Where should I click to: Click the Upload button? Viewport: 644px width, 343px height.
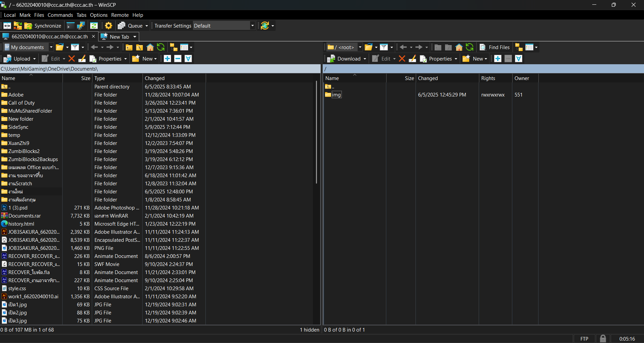17,59
